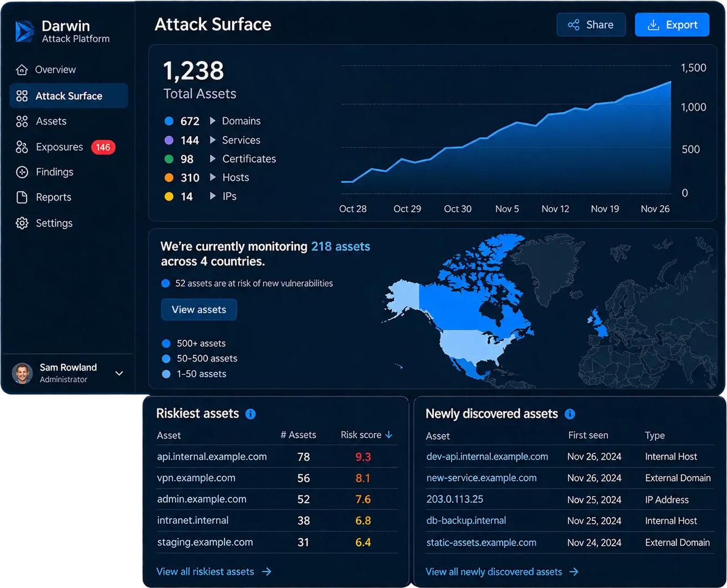
Task: Click the Assets sidebar icon
Action: click(22, 121)
